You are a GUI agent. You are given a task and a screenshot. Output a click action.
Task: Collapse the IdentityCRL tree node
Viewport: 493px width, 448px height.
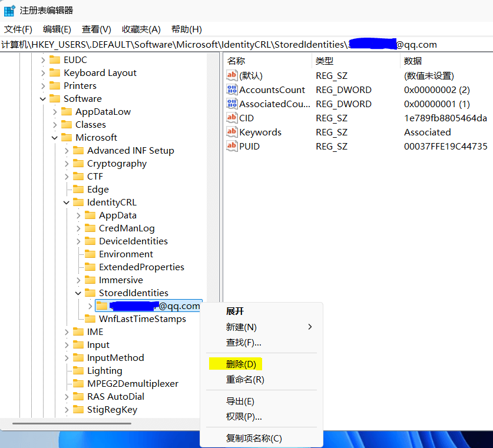point(67,203)
